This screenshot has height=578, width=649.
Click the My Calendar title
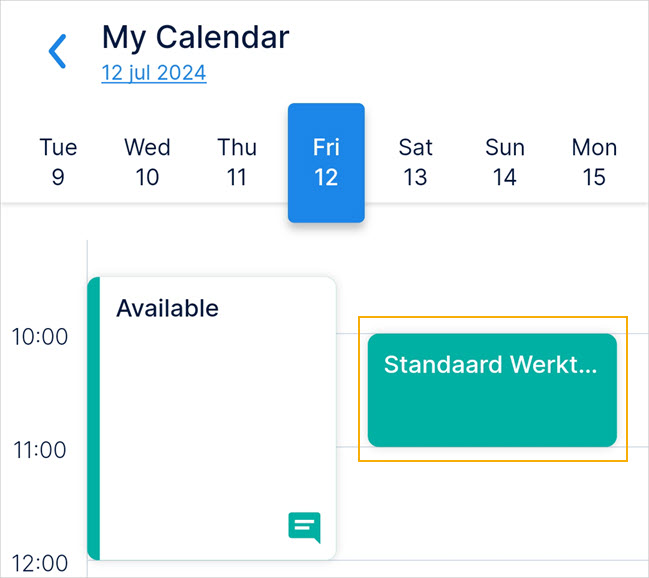(196, 38)
